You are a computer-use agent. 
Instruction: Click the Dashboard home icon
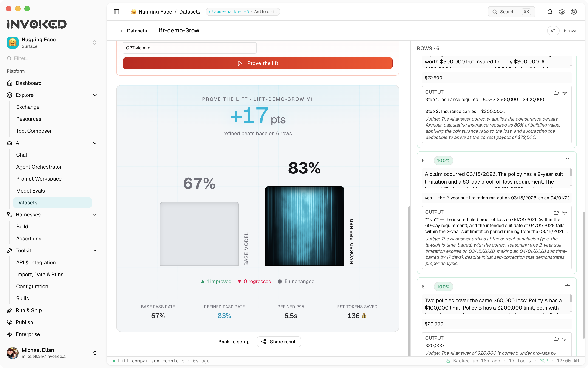(x=10, y=83)
